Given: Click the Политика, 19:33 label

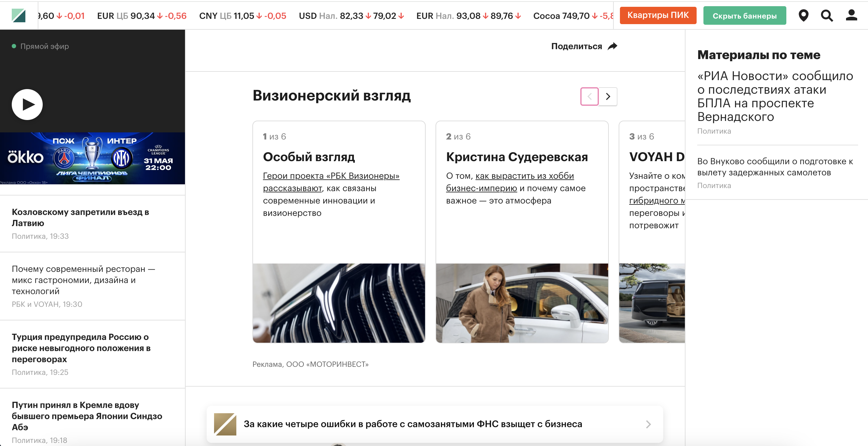Looking at the screenshot, I should [x=40, y=236].
